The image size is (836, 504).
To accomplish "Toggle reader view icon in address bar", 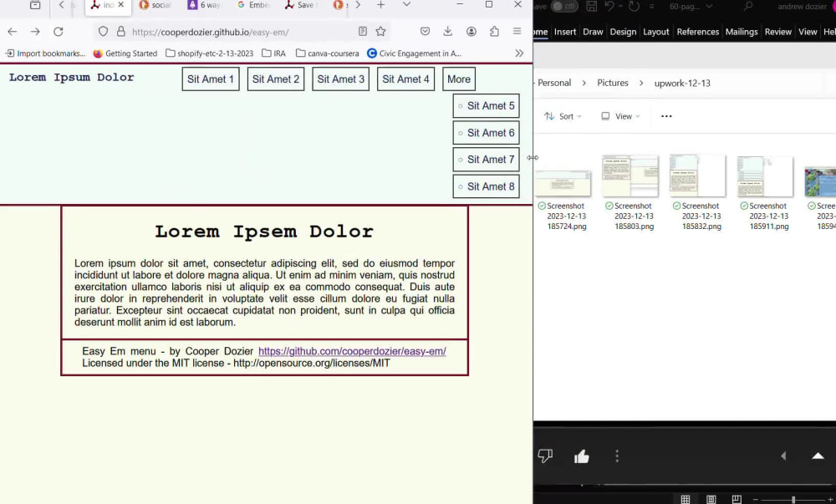I will 363,32.
